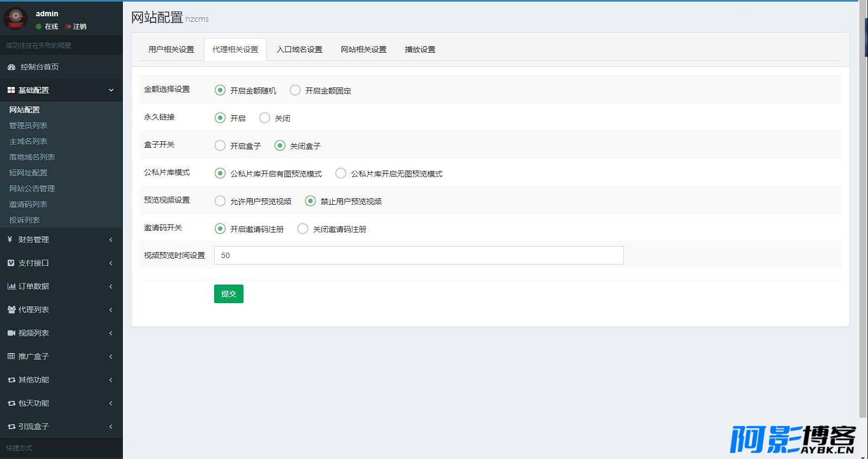Click the 注销 logout link
868x459 pixels.
(x=80, y=27)
